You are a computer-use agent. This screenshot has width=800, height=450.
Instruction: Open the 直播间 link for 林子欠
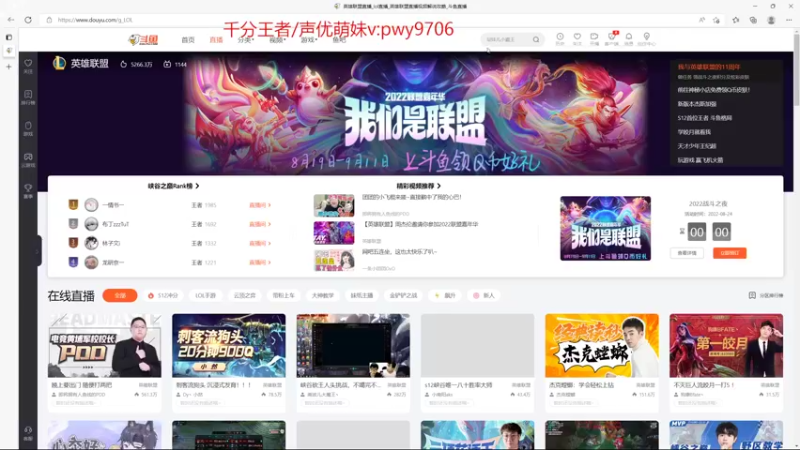pos(260,243)
